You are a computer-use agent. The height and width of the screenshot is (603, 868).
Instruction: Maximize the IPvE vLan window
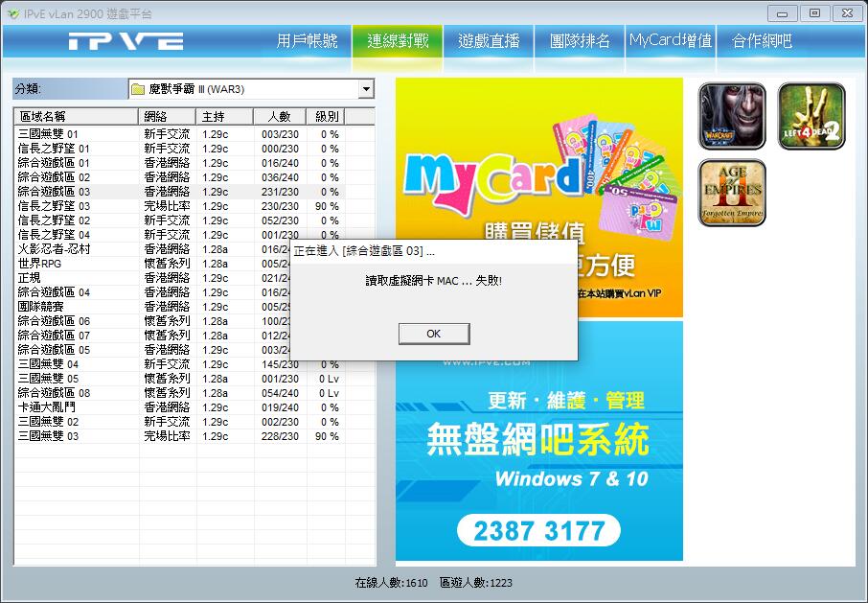[814, 13]
